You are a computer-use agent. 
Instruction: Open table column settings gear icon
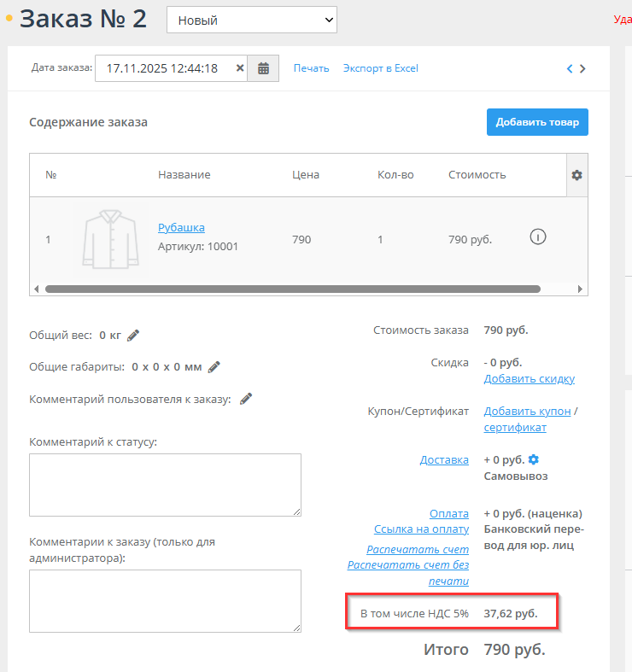coord(576,175)
